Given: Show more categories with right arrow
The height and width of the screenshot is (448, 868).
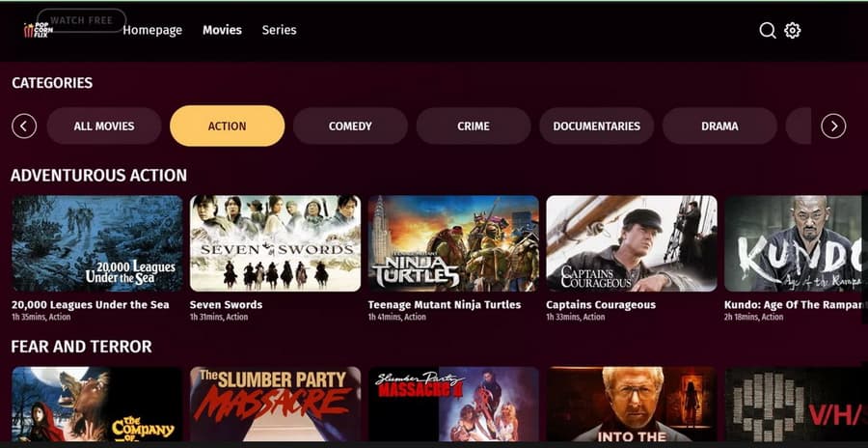Looking at the screenshot, I should pyautogui.click(x=833, y=126).
